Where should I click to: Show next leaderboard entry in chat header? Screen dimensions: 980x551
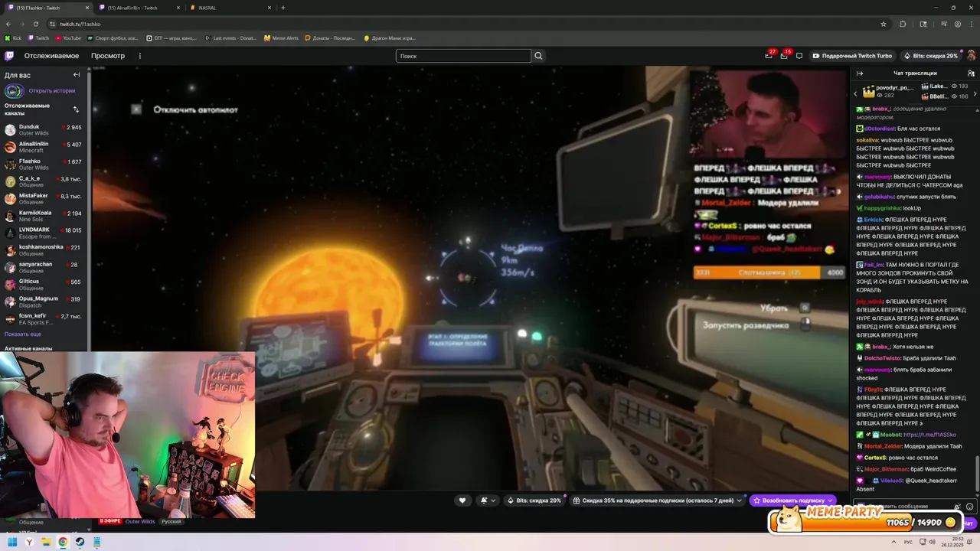975,93
